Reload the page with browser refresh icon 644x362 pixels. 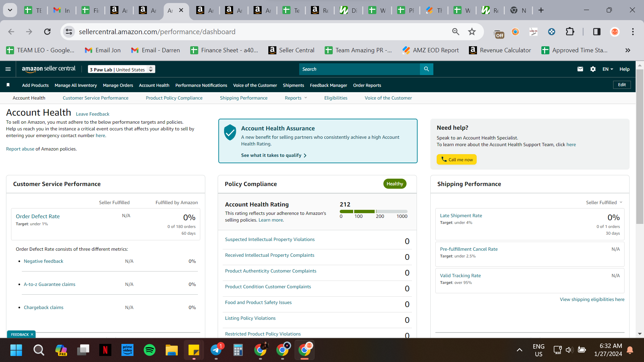point(47,32)
